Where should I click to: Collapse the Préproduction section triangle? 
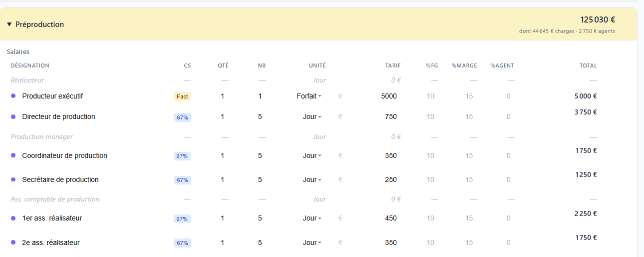[9, 24]
